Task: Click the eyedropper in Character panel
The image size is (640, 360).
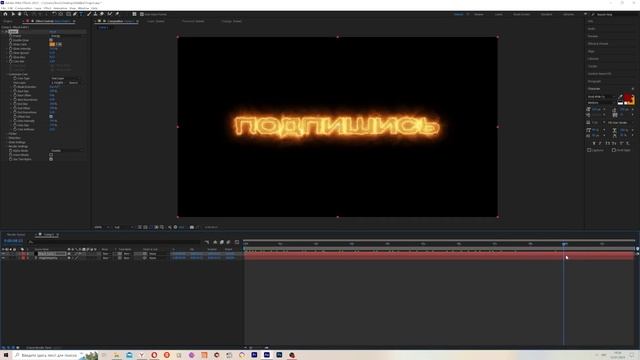Action: [x=620, y=97]
